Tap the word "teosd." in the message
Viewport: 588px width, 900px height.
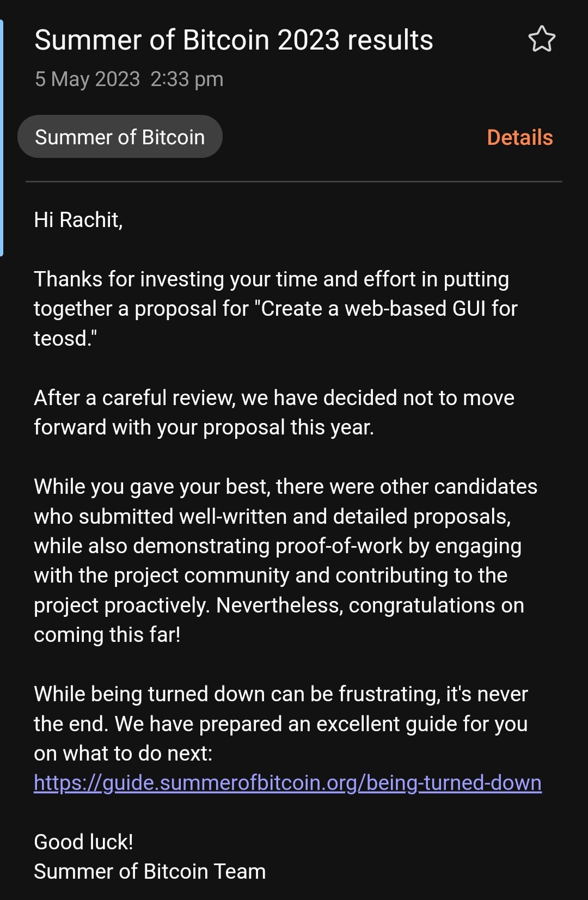pos(65,339)
